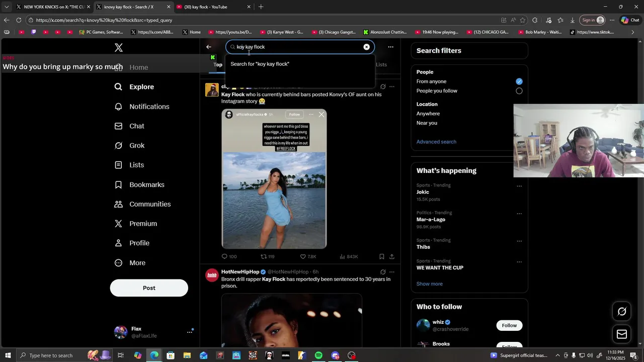
Task: Open Advanced search link
Action: click(436, 142)
